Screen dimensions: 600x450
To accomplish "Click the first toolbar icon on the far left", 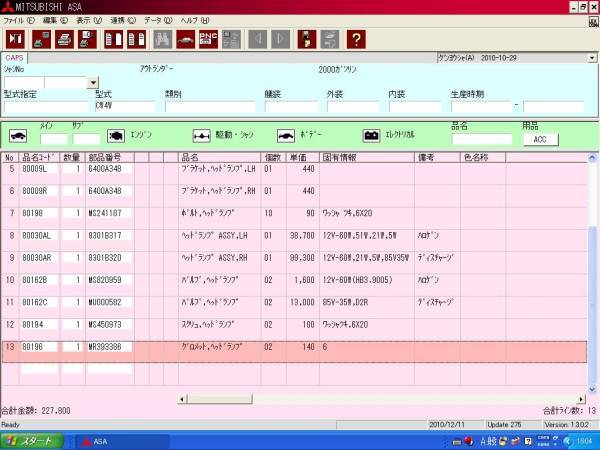I will pyautogui.click(x=15, y=39).
